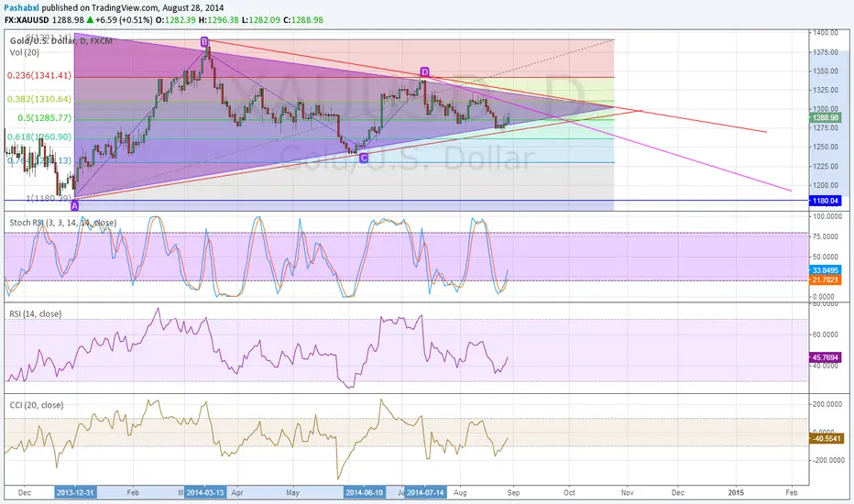Click the 2015 label on time axis
Image resolution: width=854 pixels, height=504 pixels.
click(736, 493)
